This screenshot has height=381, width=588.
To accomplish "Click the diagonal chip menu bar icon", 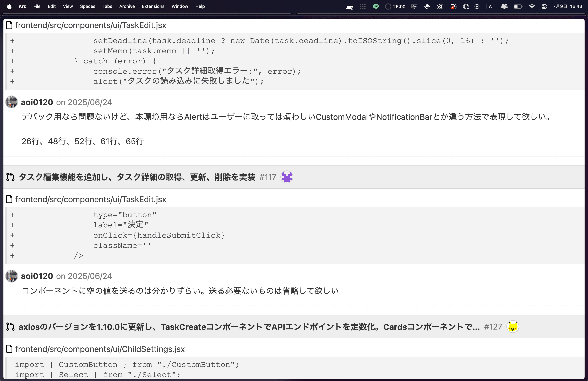I will [427, 7].
